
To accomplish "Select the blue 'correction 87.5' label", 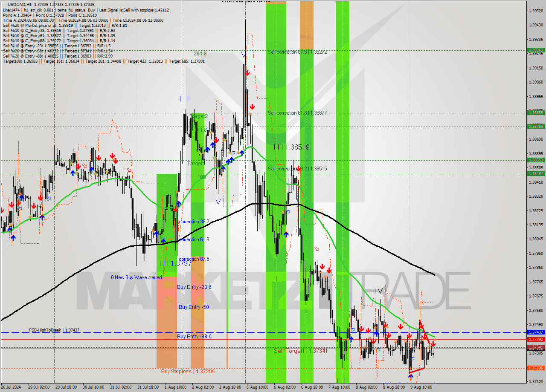I will click(x=194, y=259).
